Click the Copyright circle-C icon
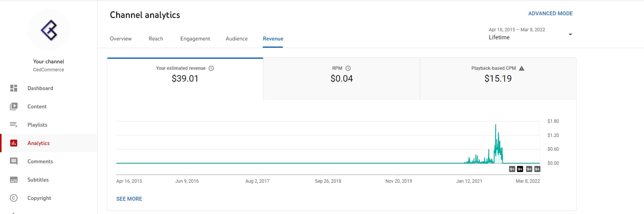Image resolution: width=644 pixels, height=214 pixels. [x=14, y=198]
